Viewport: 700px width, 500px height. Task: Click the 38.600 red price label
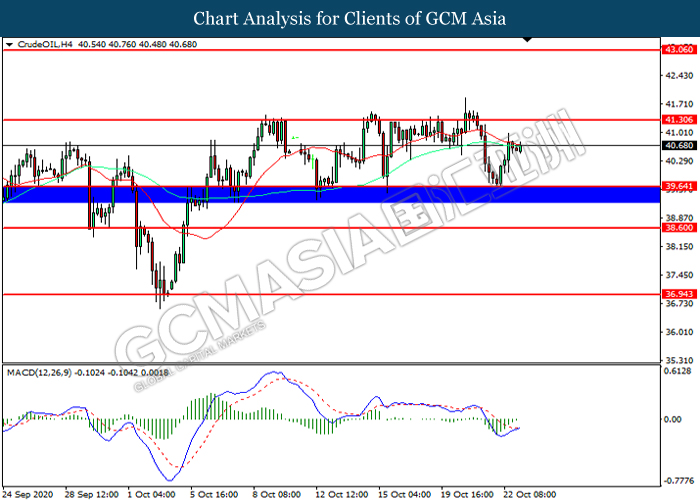(x=679, y=228)
